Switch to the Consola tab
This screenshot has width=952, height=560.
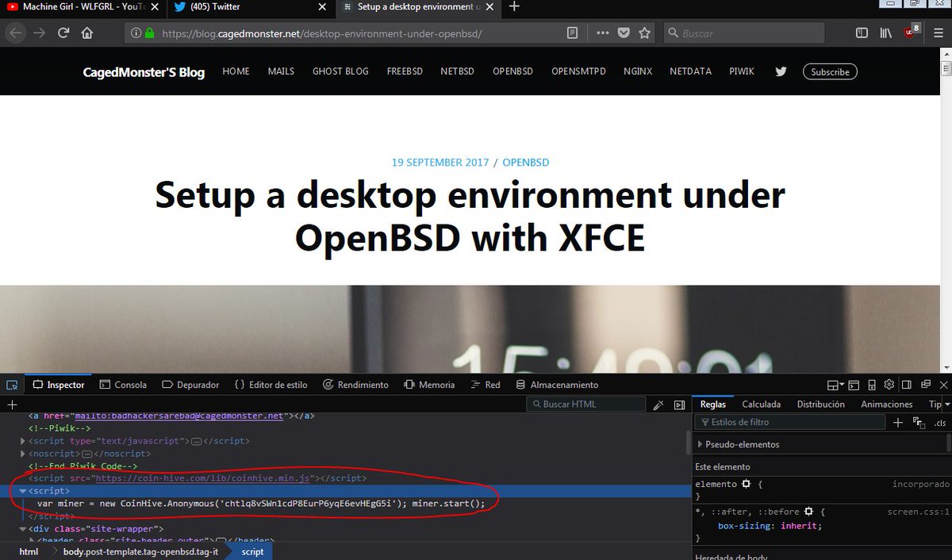coord(123,385)
